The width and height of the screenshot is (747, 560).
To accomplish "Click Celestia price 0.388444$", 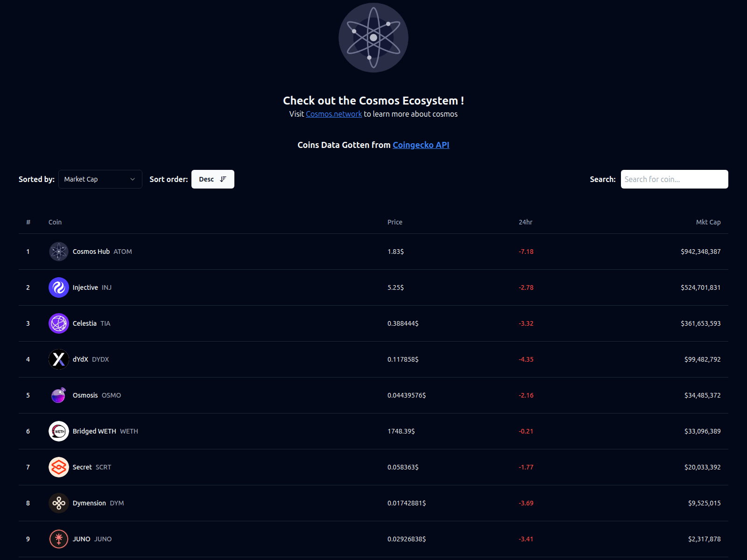I will 403,323.
